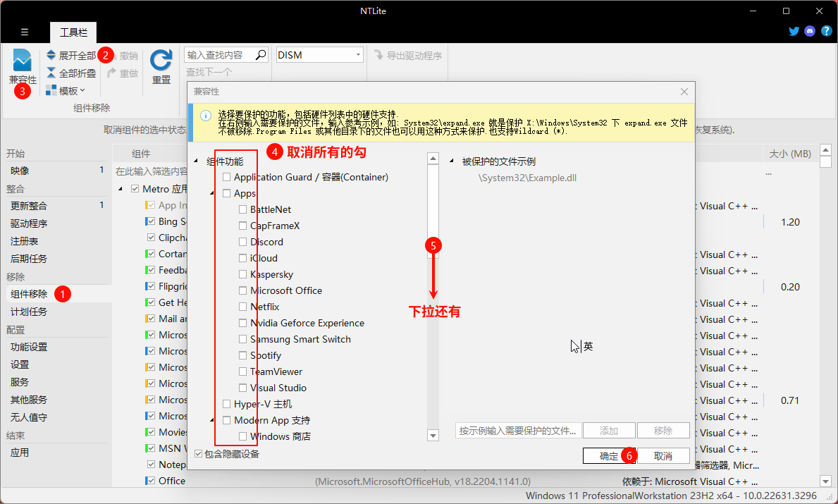The image size is (838, 504).
Task: Toggle Samsung Smart Switch checkbox
Action: [242, 339]
